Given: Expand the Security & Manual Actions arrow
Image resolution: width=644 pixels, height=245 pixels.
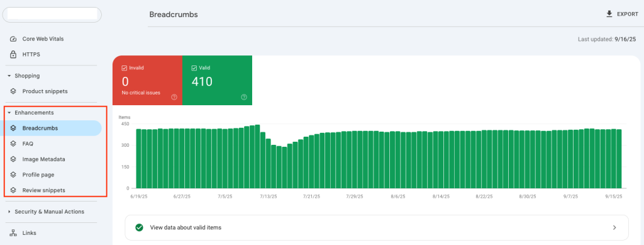Looking at the screenshot, I should (9, 212).
